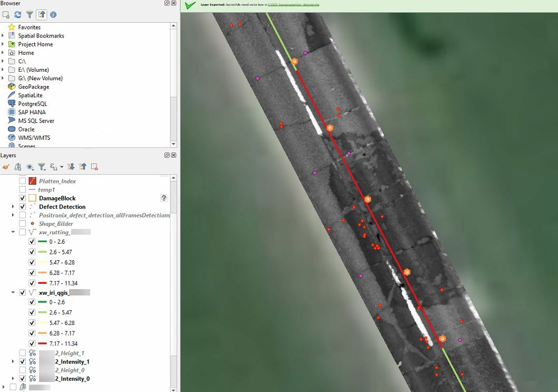Collapse xw_rutting layer legend

(x=13, y=232)
